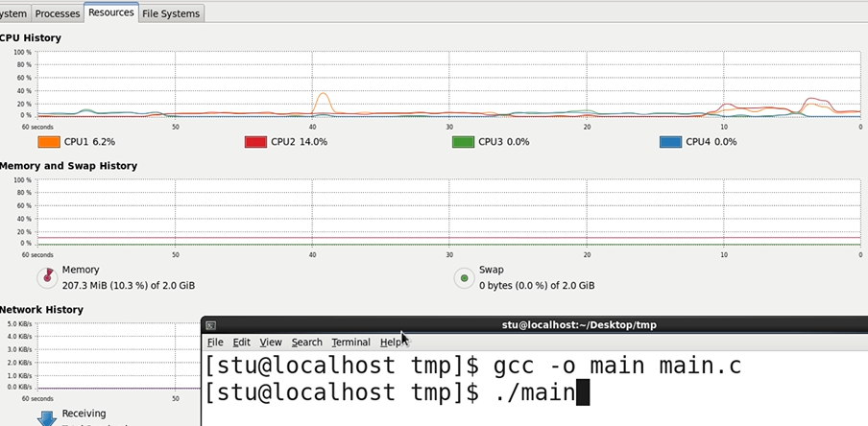
Task: Open the terminal File menu
Action: (215, 343)
